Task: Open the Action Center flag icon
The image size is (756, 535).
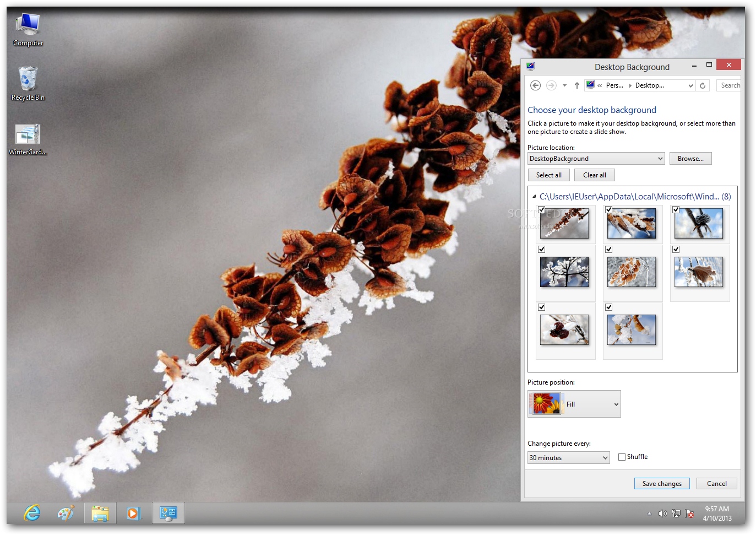Action: (689, 514)
